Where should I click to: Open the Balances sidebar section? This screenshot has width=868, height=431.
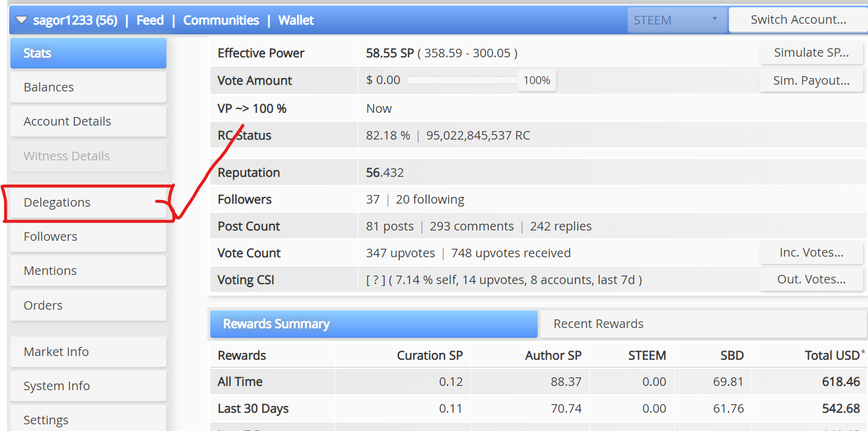(88, 87)
